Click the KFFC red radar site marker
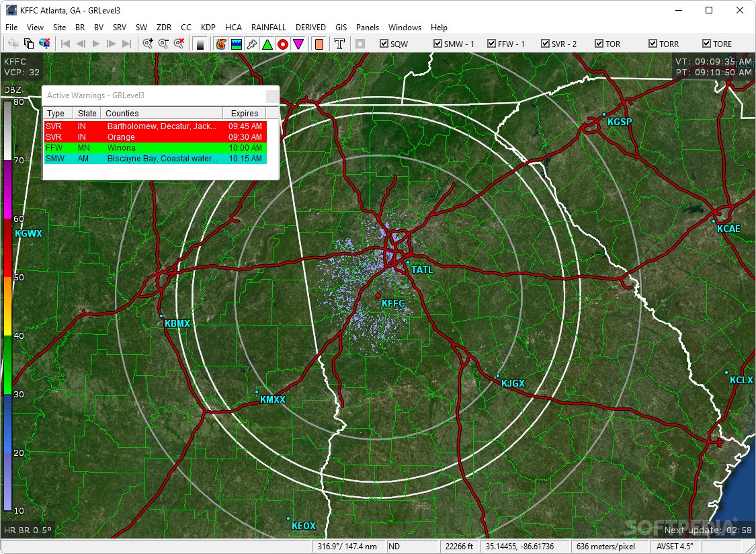The image size is (756, 554). [x=378, y=295]
